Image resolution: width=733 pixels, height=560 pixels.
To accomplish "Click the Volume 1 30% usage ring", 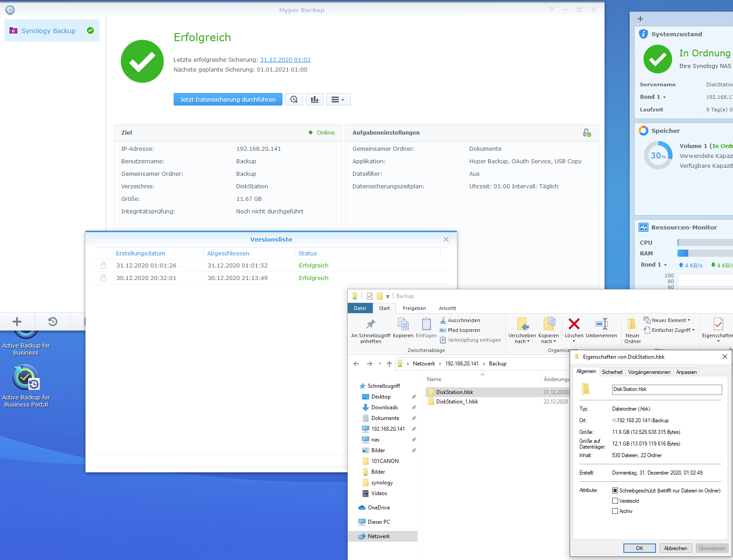I will point(658,155).
